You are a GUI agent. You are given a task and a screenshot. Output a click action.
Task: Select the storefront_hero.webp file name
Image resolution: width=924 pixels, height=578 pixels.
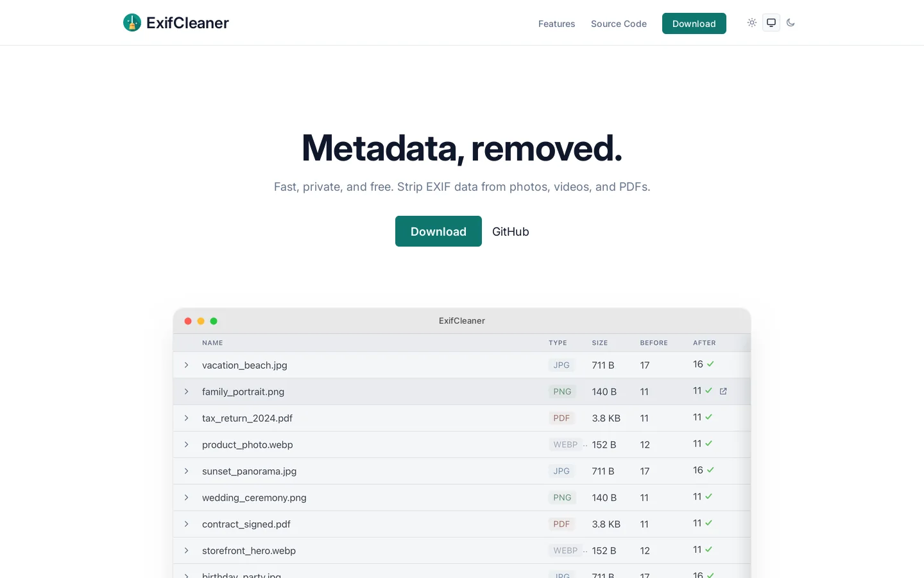(x=249, y=550)
